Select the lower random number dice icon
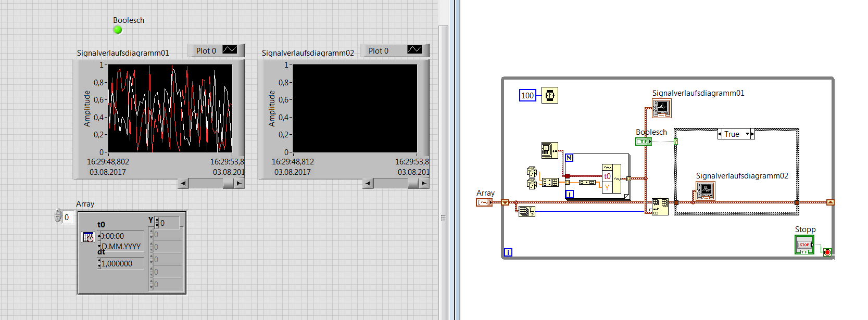The width and height of the screenshot is (868, 320). [532, 184]
